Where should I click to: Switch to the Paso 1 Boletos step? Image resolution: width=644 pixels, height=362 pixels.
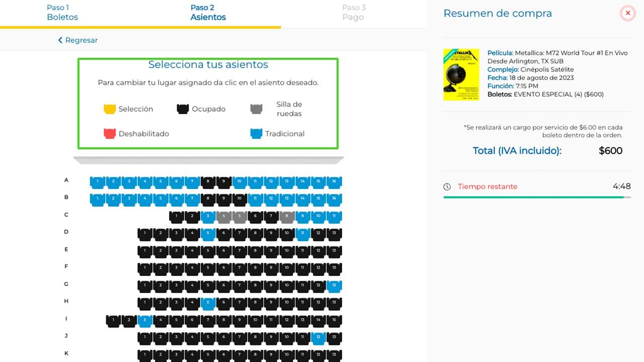click(62, 12)
